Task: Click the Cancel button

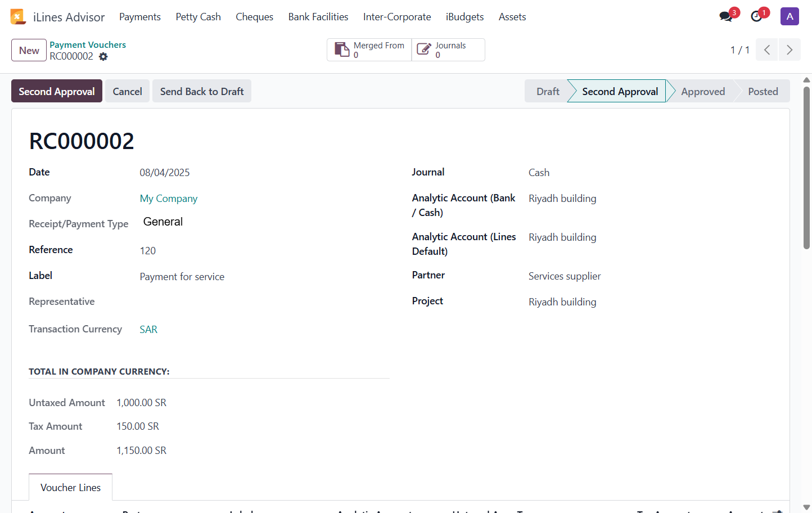Action: (127, 91)
